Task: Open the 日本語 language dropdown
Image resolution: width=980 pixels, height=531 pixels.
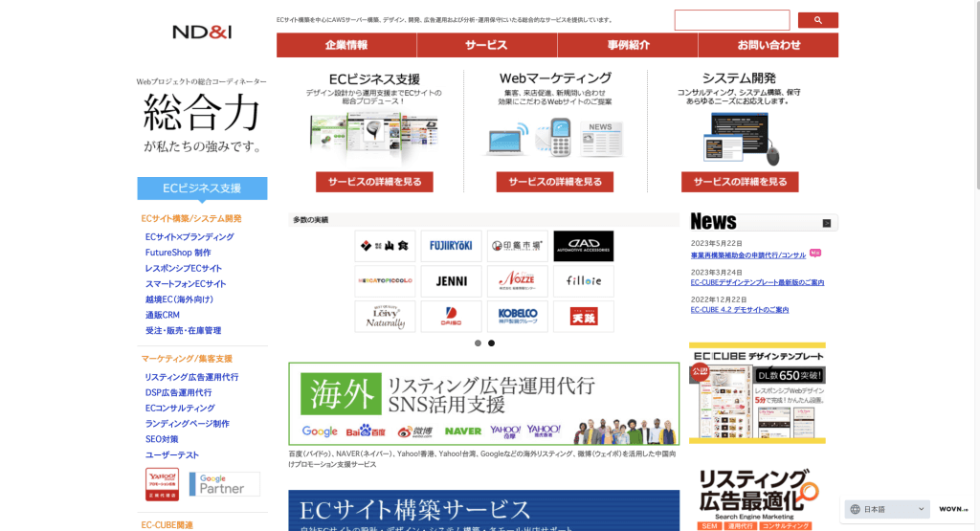Action: click(887, 509)
